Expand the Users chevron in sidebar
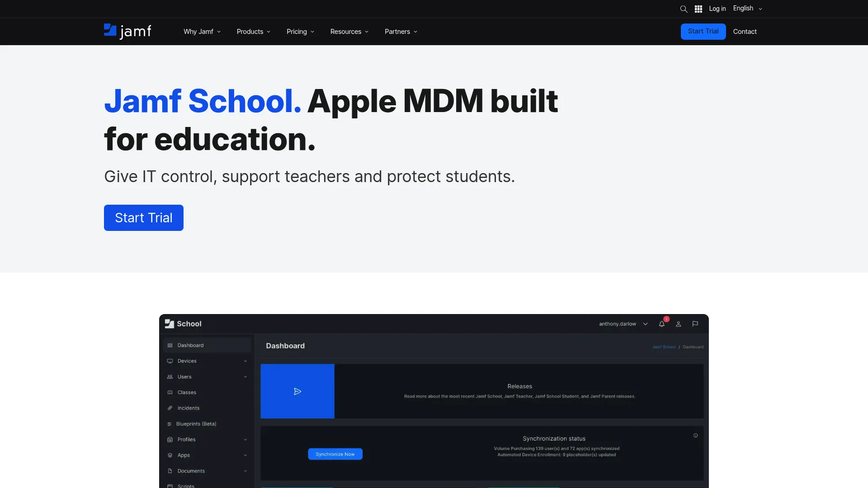The height and width of the screenshot is (488, 868). 245,377
